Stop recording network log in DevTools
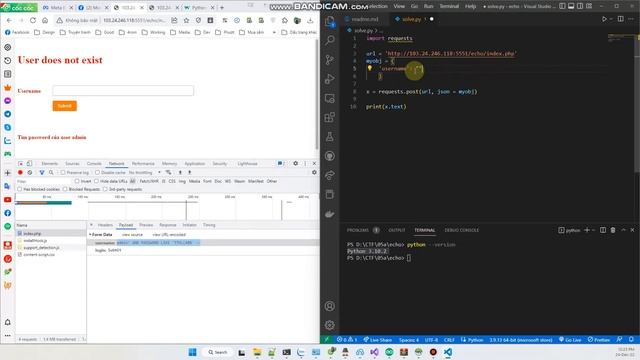This screenshot has height=360, width=640. click(20, 173)
